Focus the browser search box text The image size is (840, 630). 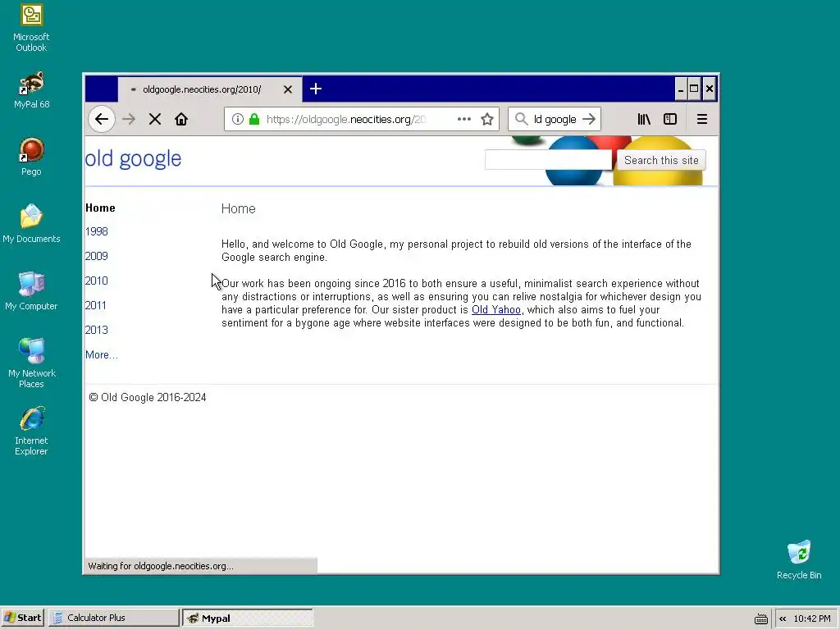coord(555,119)
